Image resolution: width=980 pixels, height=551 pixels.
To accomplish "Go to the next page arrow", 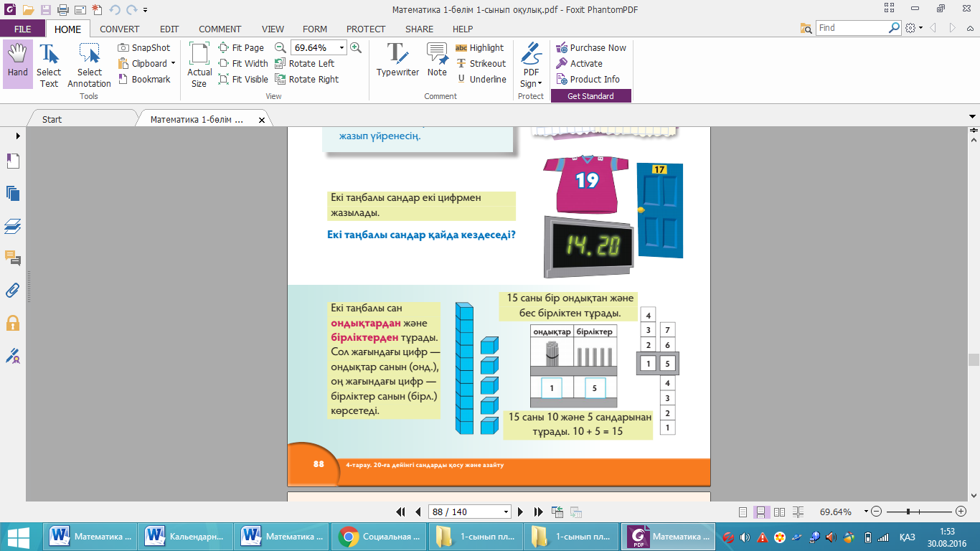I will click(522, 512).
